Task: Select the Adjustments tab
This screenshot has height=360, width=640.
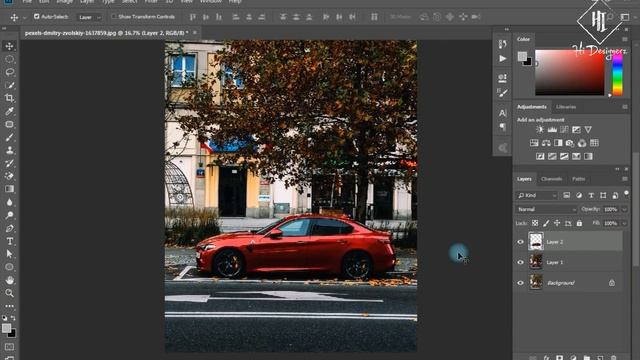Action: [531, 107]
